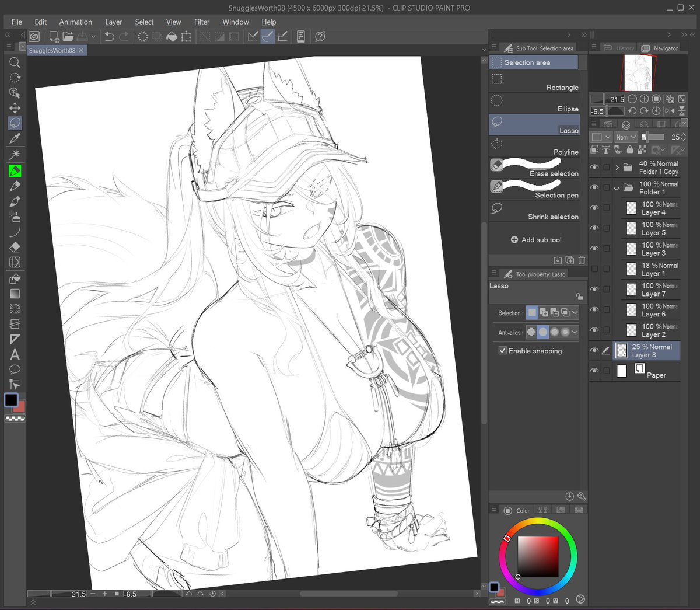Adjust the layer opacity slider
This screenshot has width=700, height=610.
tap(653, 137)
